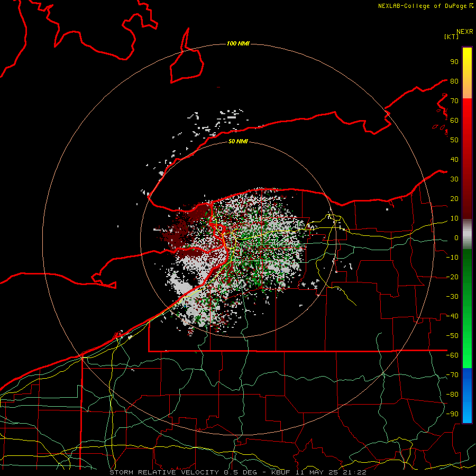This screenshot has width=476, height=476.
Task: Click the 90 scale label
Action: click(x=454, y=62)
